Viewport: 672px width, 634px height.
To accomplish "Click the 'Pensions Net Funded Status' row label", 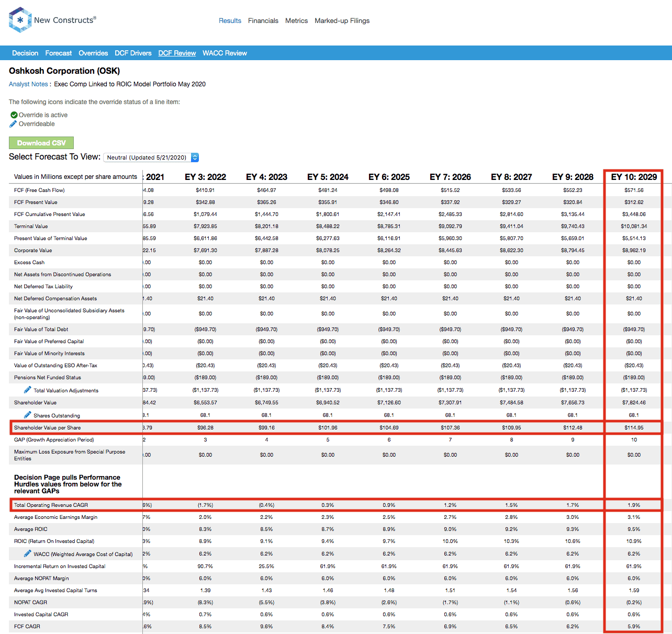I will [48, 378].
